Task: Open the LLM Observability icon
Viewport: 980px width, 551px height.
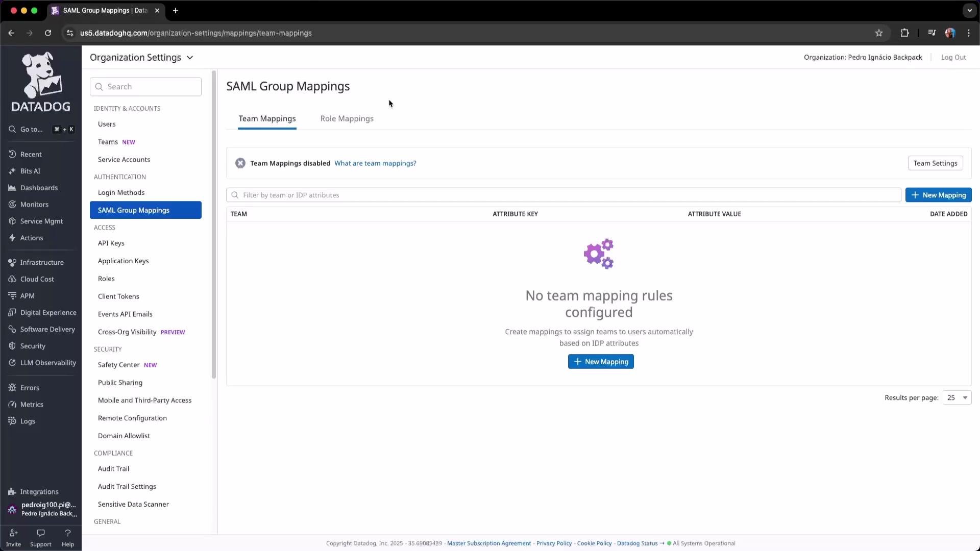Action: coord(12,363)
